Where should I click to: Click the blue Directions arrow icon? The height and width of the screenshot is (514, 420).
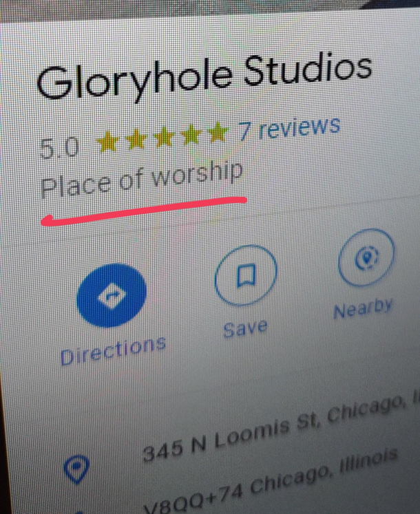point(112,296)
